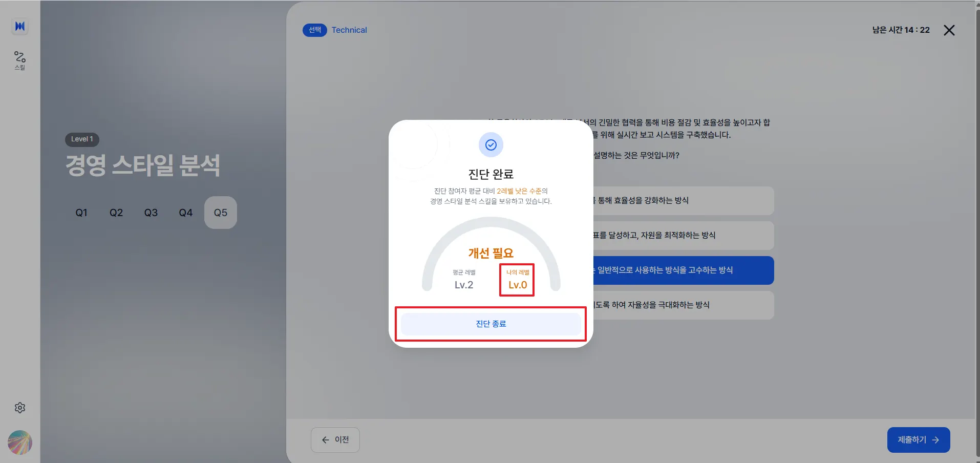Select question tab Q2
The height and width of the screenshot is (463, 980).
click(116, 213)
